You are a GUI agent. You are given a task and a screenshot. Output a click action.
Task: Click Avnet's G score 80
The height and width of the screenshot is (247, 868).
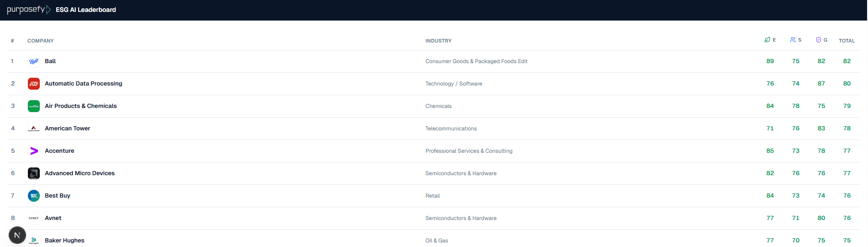[x=821, y=218]
